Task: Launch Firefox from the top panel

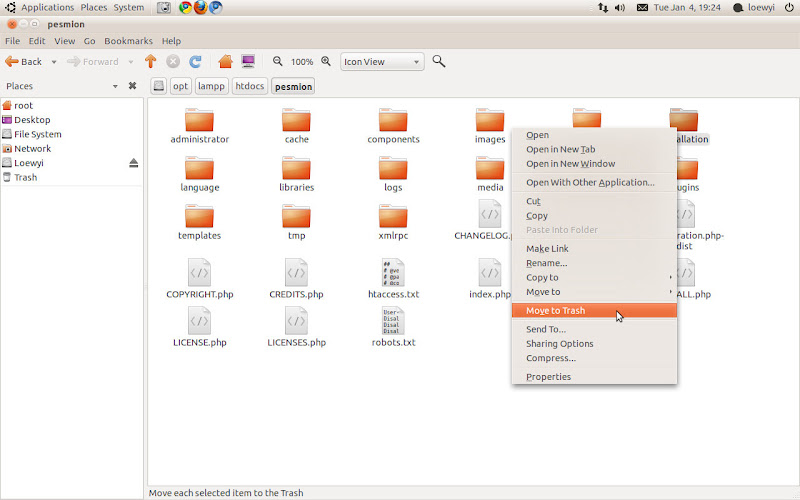Action: click(x=201, y=8)
